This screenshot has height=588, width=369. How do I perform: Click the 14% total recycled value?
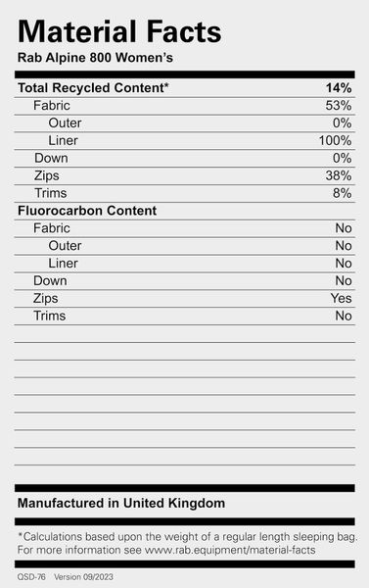point(339,88)
